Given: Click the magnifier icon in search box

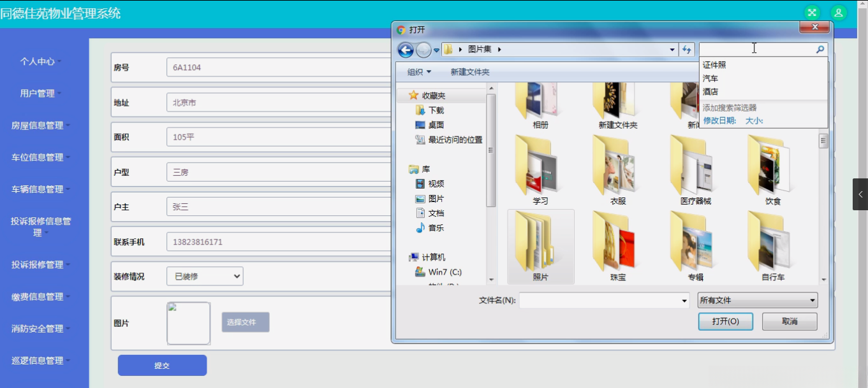Looking at the screenshot, I should pyautogui.click(x=820, y=49).
